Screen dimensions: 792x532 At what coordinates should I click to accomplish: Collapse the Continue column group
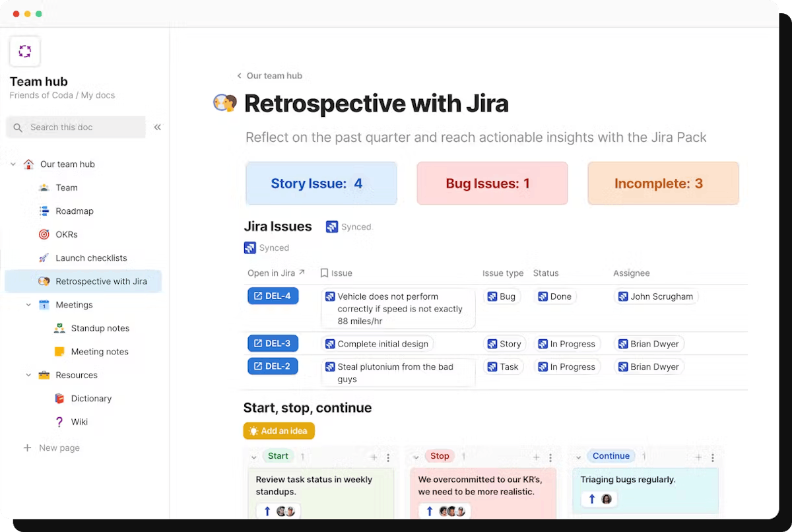[578, 457]
